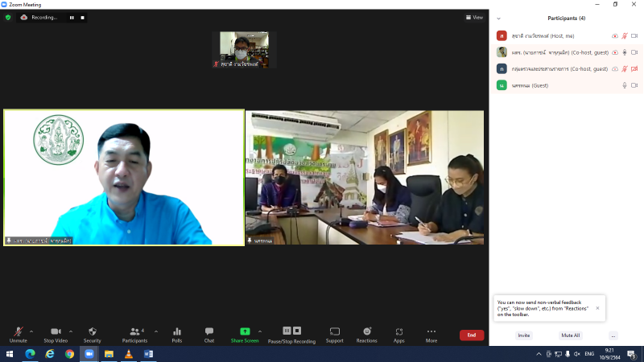Expand audio options arrow beside Unmute

coord(31,331)
